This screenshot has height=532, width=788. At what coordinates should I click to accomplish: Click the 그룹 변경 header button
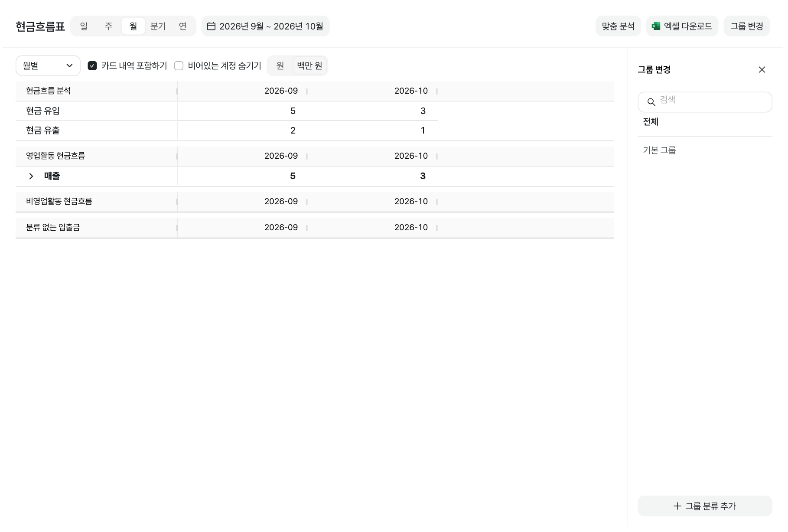[747, 26]
